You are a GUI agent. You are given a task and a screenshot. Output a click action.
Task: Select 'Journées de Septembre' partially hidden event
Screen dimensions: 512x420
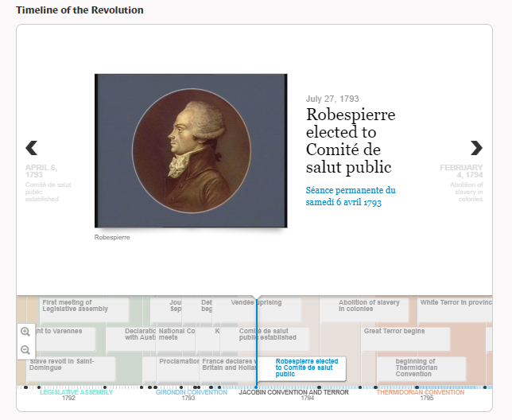click(166, 309)
